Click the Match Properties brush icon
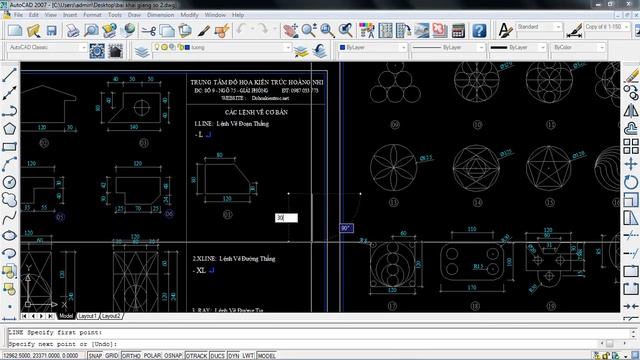The height and width of the screenshot is (360, 640). coord(204,31)
